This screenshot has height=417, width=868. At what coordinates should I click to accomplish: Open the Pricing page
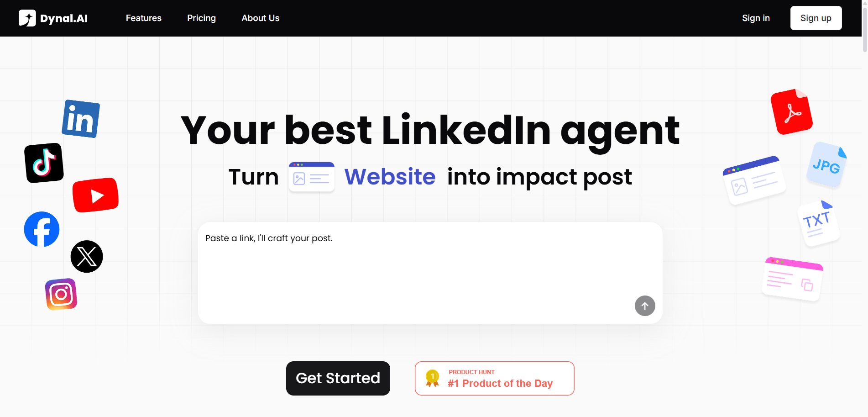click(x=201, y=18)
